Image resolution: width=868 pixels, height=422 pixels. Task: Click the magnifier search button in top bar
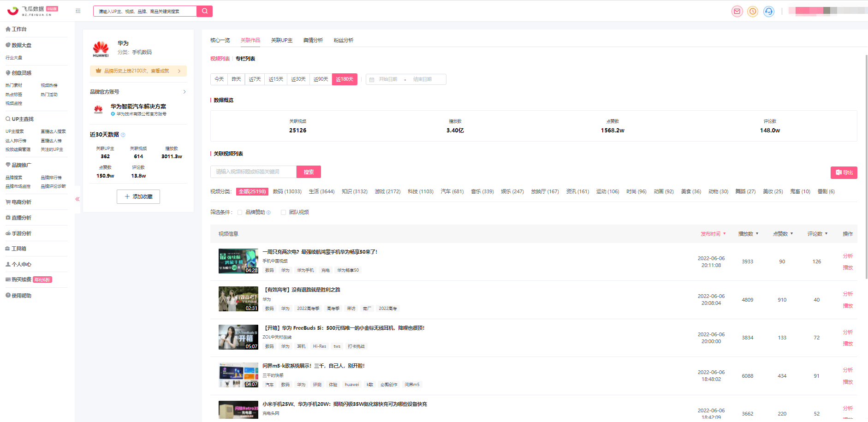coord(205,11)
